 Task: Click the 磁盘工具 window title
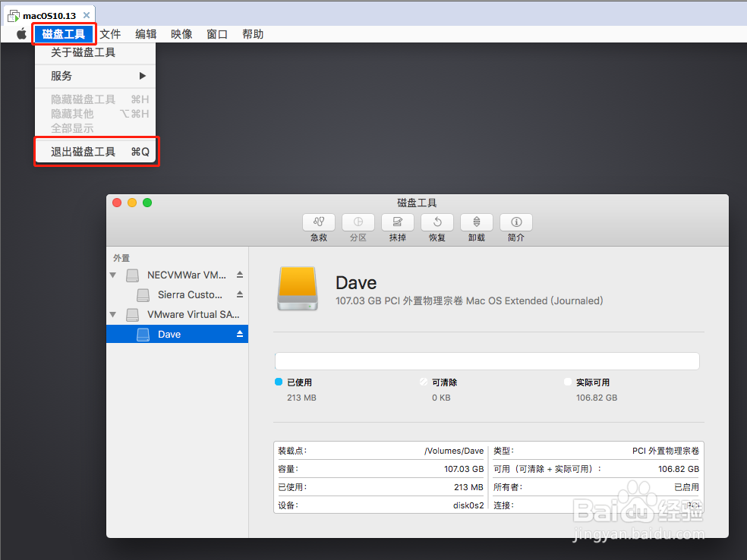point(417,203)
